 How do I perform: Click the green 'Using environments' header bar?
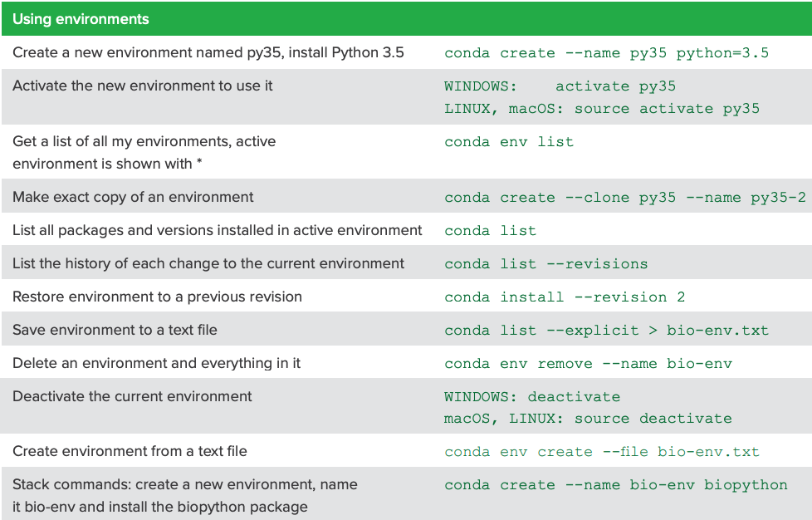pos(83,18)
